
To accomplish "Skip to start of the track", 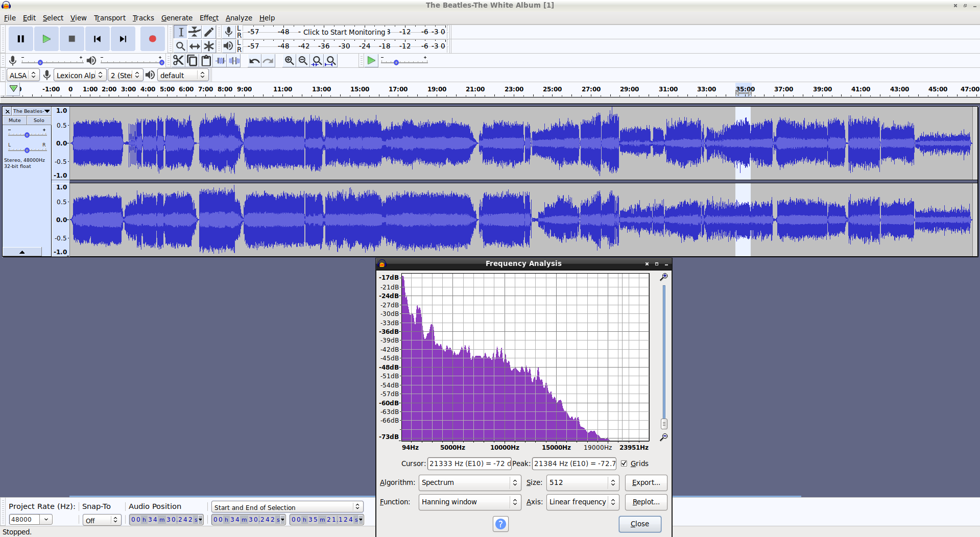I will coord(97,39).
